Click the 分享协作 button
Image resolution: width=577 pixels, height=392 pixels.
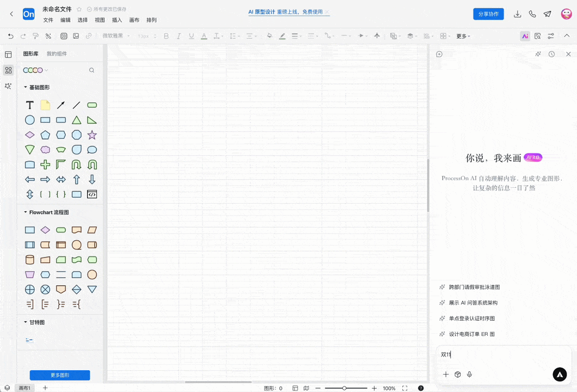pos(488,14)
